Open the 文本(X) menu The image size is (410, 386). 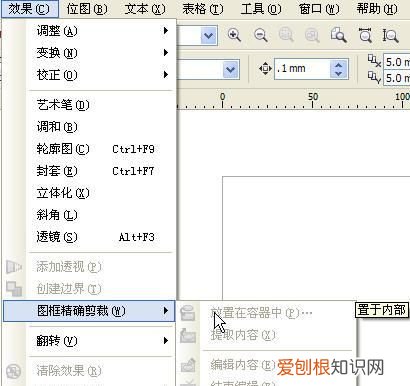pyautogui.click(x=145, y=9)
